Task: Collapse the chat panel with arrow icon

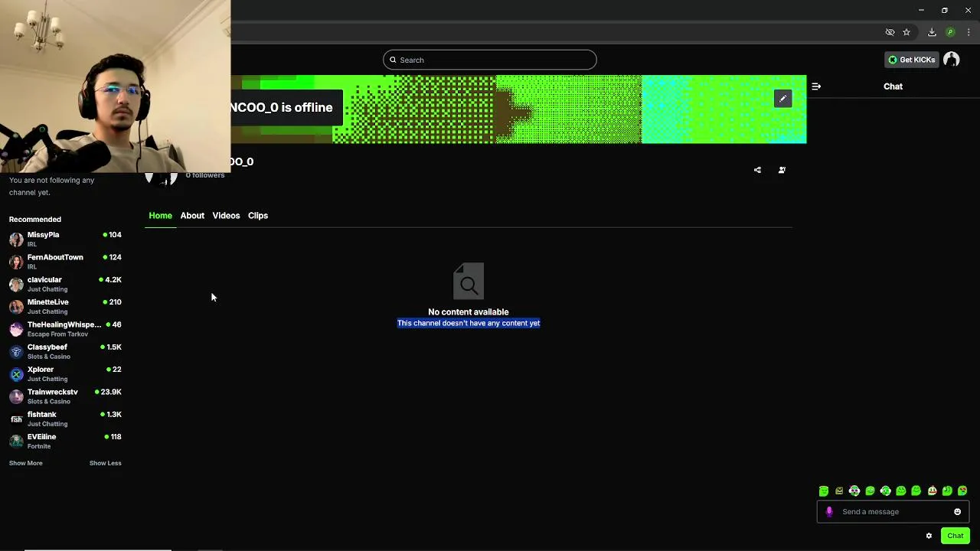Action: [x=816, y=86]
